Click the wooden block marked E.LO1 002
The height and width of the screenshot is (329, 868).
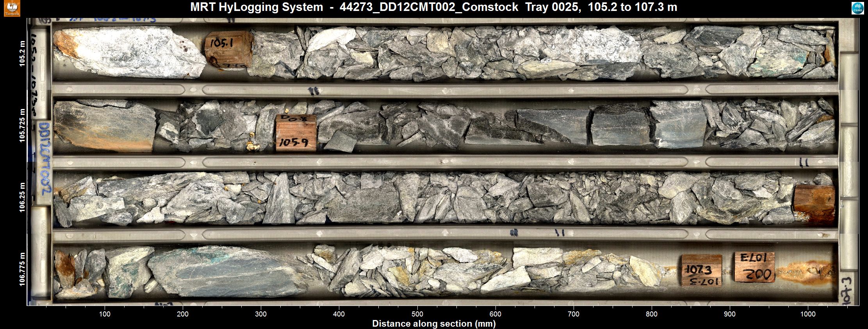coord(754,267)
